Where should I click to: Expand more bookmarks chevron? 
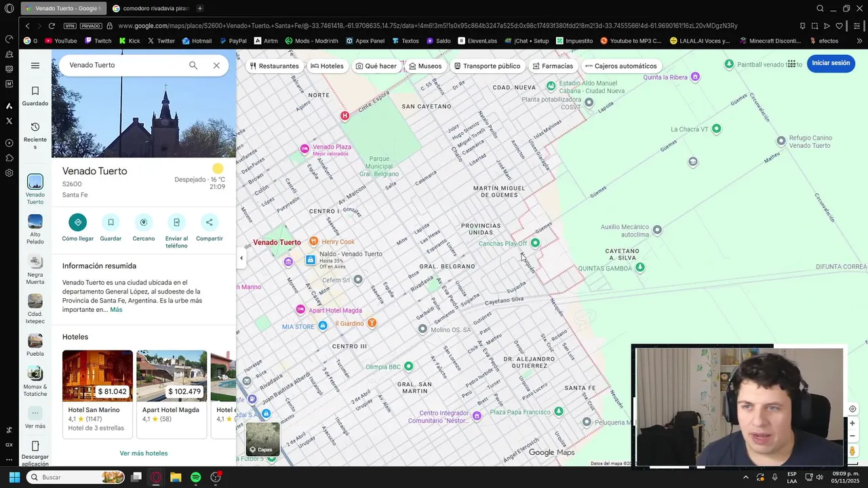(x=859, y=41)
